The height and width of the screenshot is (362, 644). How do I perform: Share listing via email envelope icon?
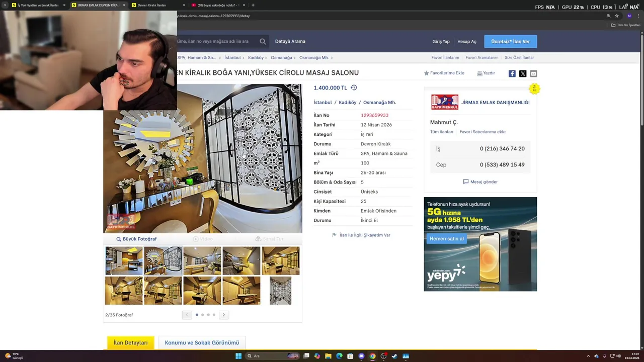tap(533, 73)
